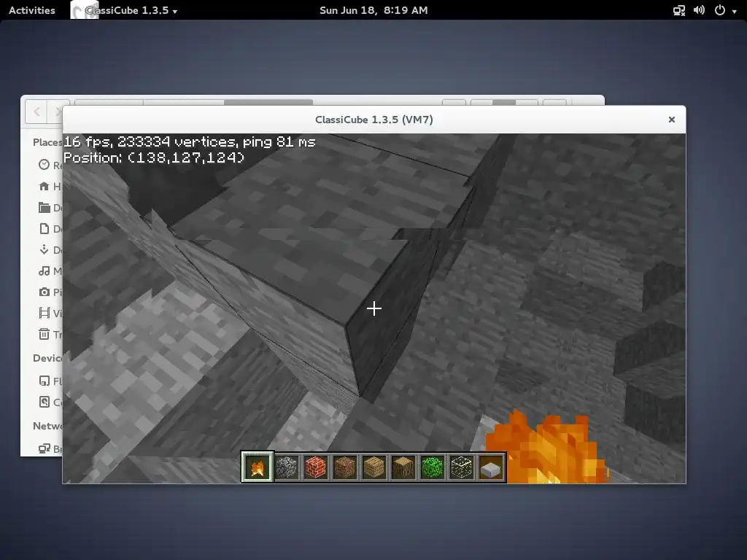The image size is (747, 560).
Task: Open the system menu dropdown arrow
Action: pyautogui.click(x=734, y=11)
